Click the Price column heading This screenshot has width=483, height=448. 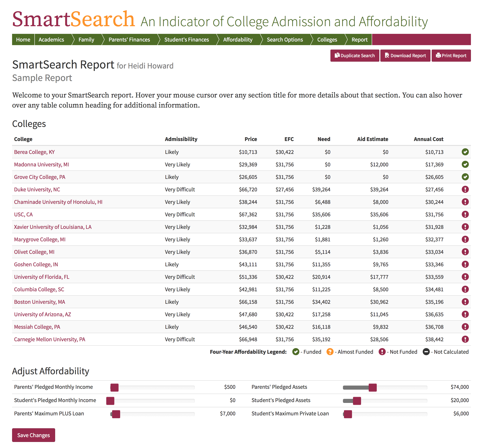pos(251,139)
